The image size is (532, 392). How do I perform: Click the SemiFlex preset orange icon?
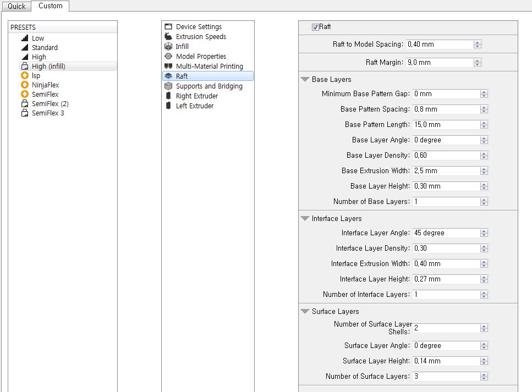tap(25, 94)
